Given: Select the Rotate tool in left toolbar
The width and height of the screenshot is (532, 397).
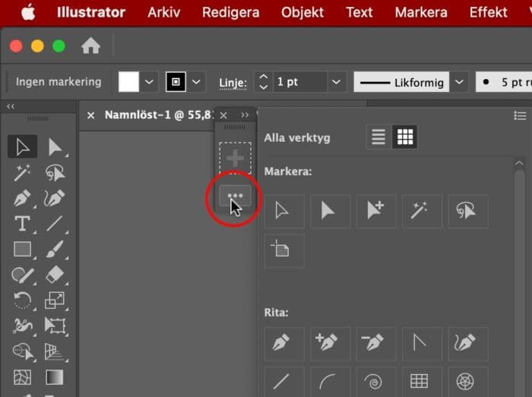Looking at the screenshot, I should tap(22, 301).
